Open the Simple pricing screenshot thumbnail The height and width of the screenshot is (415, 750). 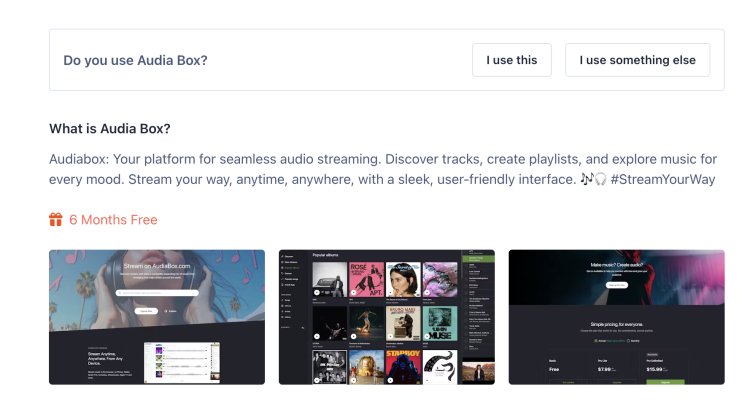point(617,317)
